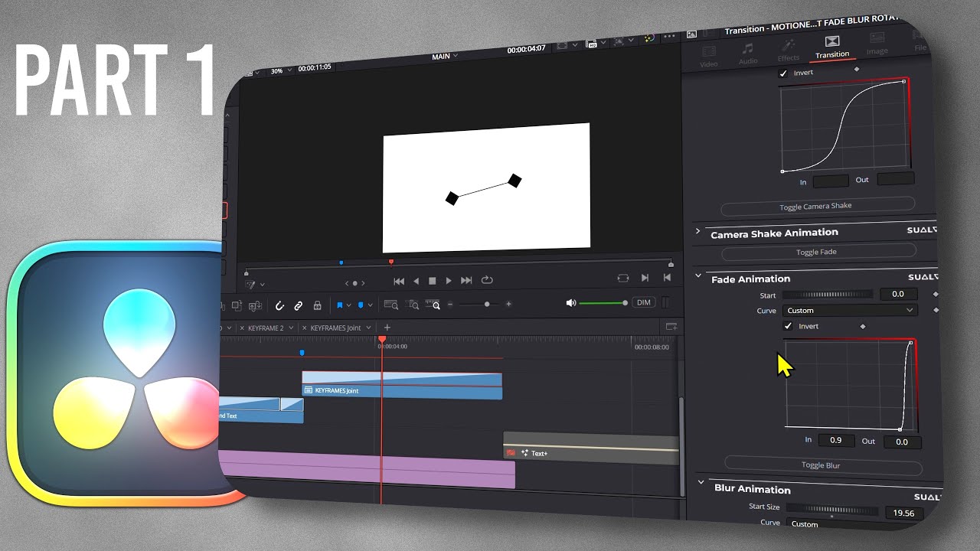Toggle the keyframe diamond next to the Fade Curve dropdown
The height and width of the screenshot is (551, 980).
click(936, 310)
